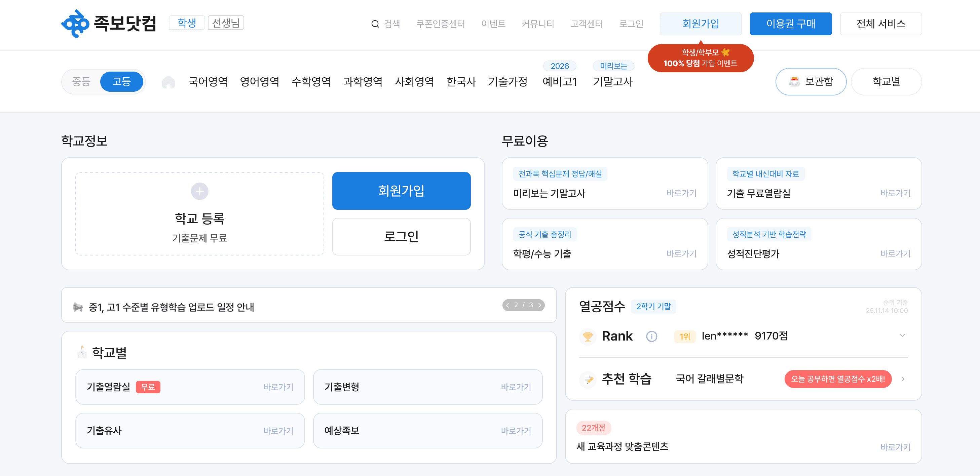Go to home via house icon
This screenshot has height=476, width=980.
click(168, 82)
